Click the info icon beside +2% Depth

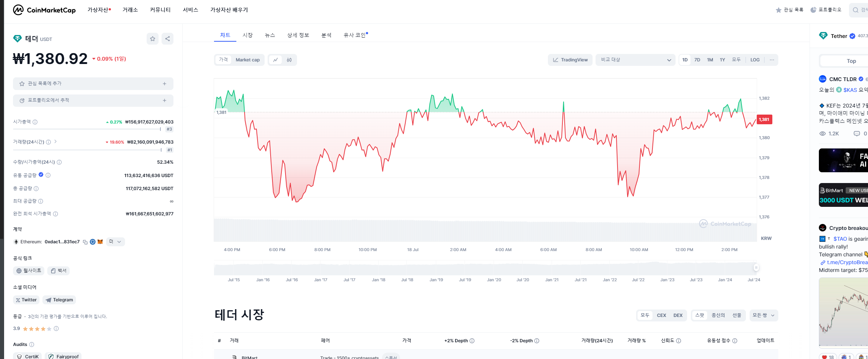[x=472, y=341]
